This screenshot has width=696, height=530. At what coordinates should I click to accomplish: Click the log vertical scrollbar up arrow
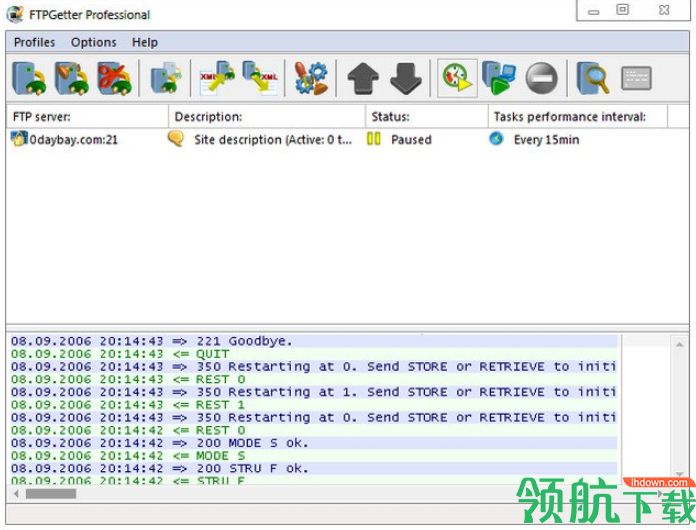(679, 344)
